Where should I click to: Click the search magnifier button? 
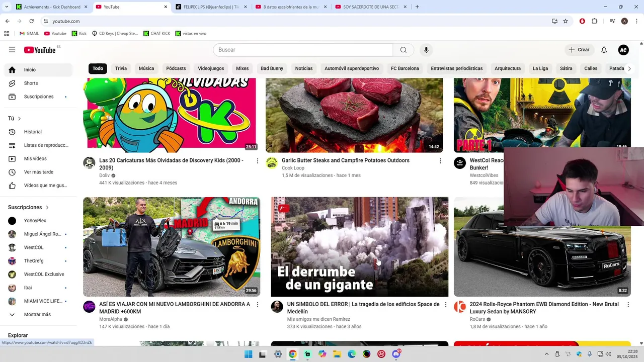pyautogui.click(x=404, y=50)
